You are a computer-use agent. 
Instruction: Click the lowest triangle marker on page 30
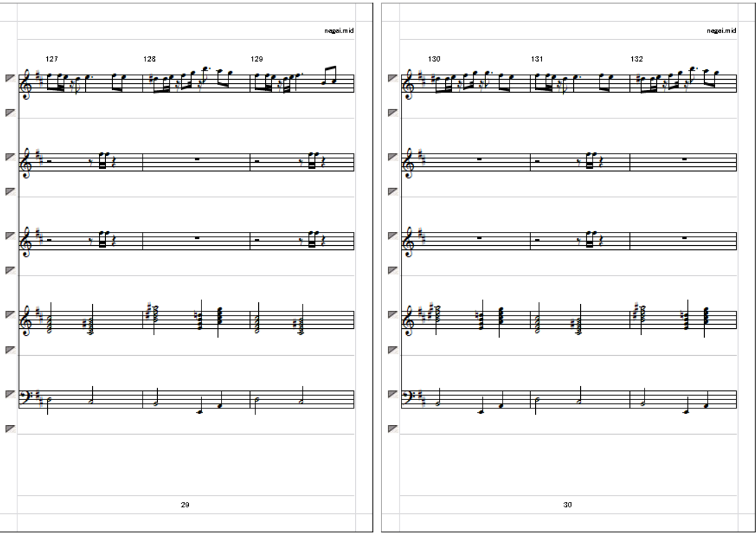pos(393,429)
